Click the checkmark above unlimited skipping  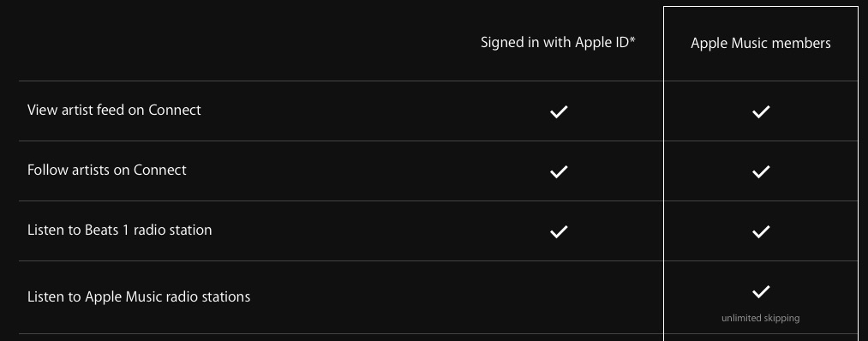[761, 291]
